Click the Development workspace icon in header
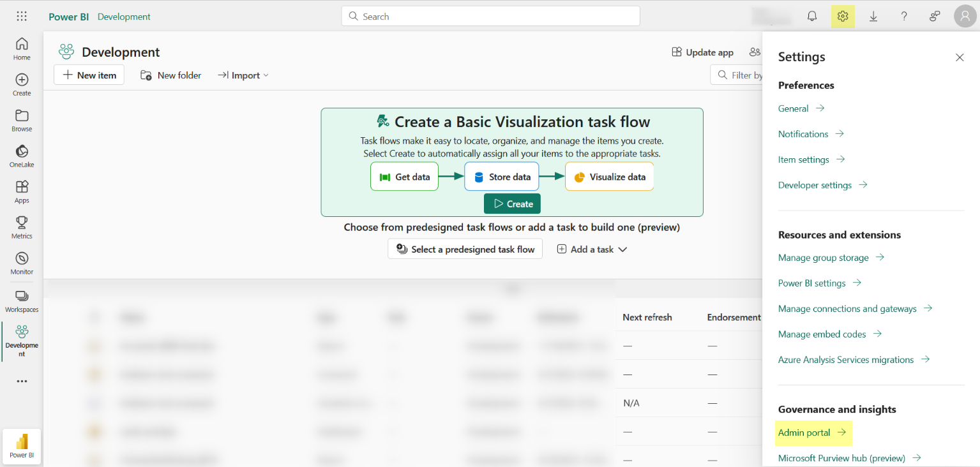Screen dimensions: 980x467 pyautogui.click(x=66, y=52)
